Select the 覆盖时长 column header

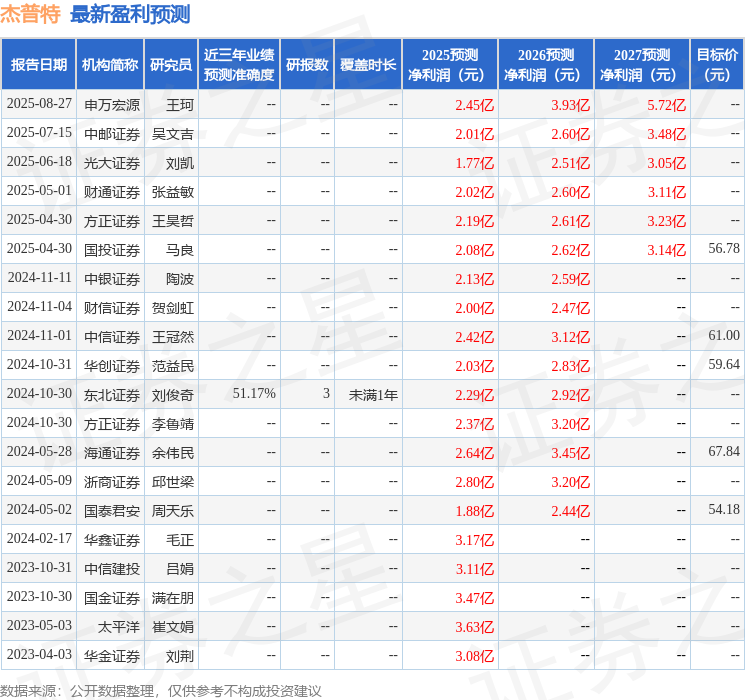click(x=368, y=65)
